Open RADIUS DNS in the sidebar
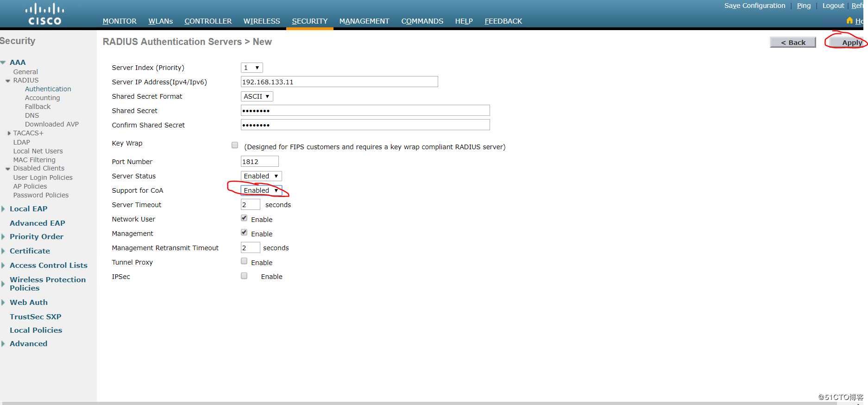This screenshot has height=405, width=868. (32, 115)
